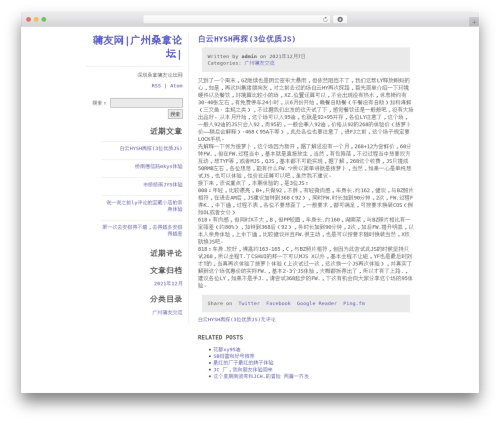Open the last related post starting 这个星期
500x423 pixels.
261,376
